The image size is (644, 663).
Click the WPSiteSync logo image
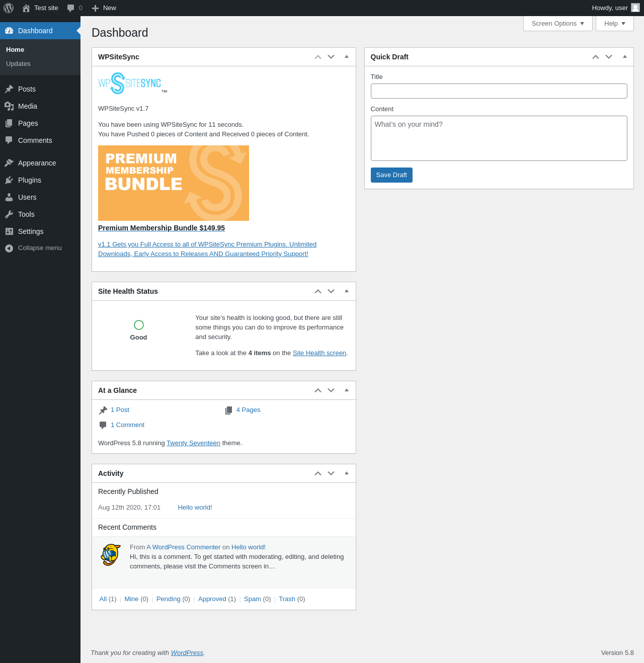(x=132, y=84)
